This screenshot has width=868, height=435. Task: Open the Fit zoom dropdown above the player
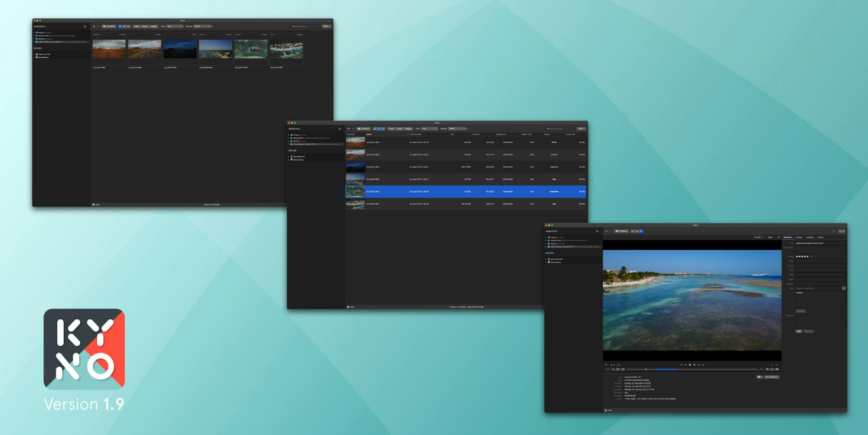[759, 237]
